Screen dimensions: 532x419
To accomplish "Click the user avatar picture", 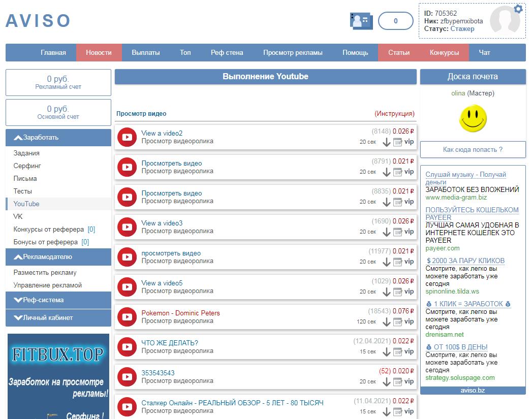I will click(x=505, y=21).
